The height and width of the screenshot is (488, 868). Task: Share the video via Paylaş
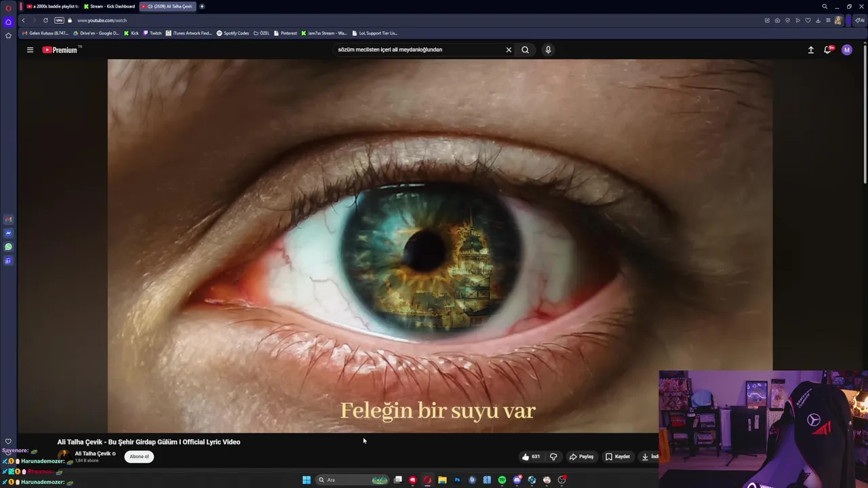click(582, 457)
